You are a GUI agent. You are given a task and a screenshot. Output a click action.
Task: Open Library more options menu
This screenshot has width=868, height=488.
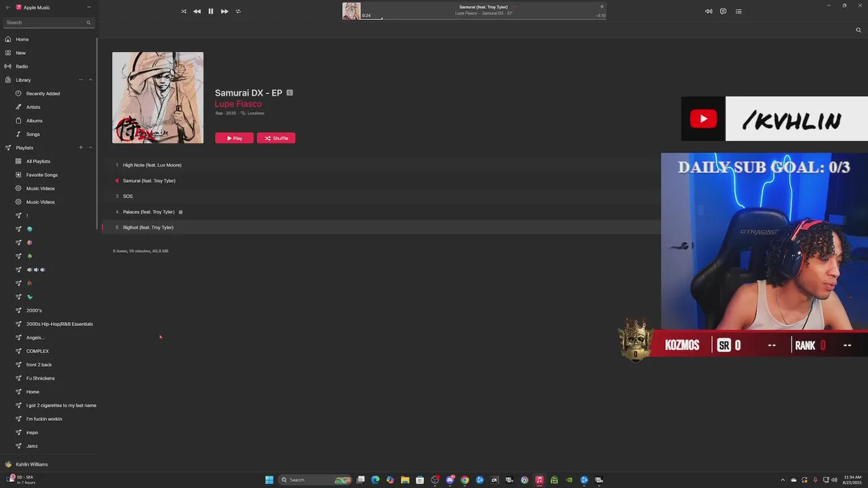pos(81,80)
